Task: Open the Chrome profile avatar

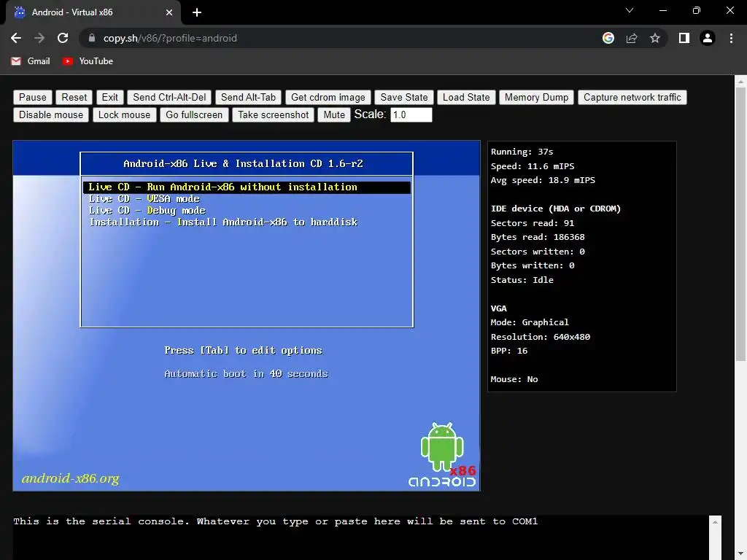Action: [x=708, y=38]
